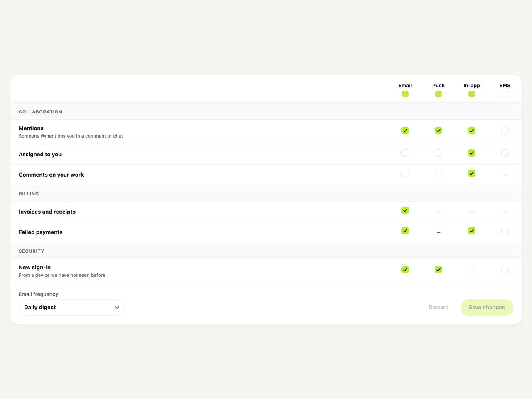Uncheck In-app for Mentions
This screenshot has width=532, height=399.
point(472,131)
